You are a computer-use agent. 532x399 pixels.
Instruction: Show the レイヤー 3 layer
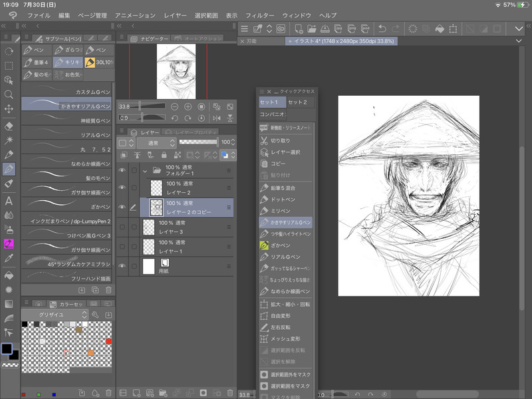pyautogui.click(x=122, y=227)
